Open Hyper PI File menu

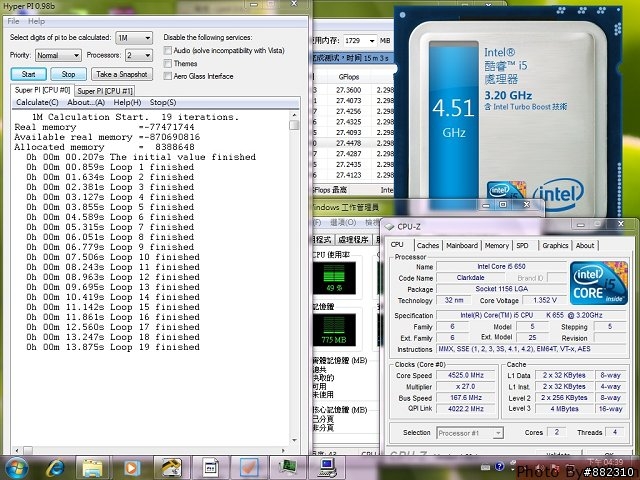pos(13,21)
